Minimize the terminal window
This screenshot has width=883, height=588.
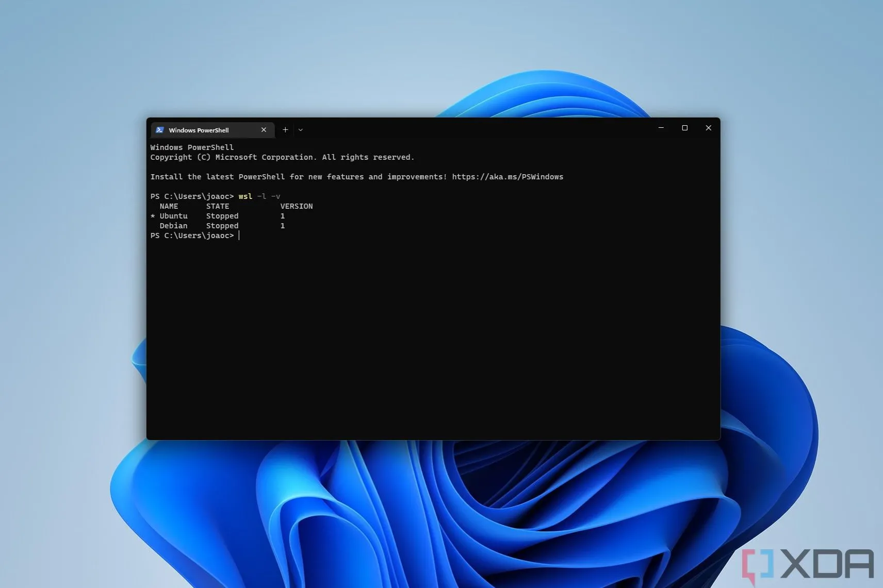(661, 128)
